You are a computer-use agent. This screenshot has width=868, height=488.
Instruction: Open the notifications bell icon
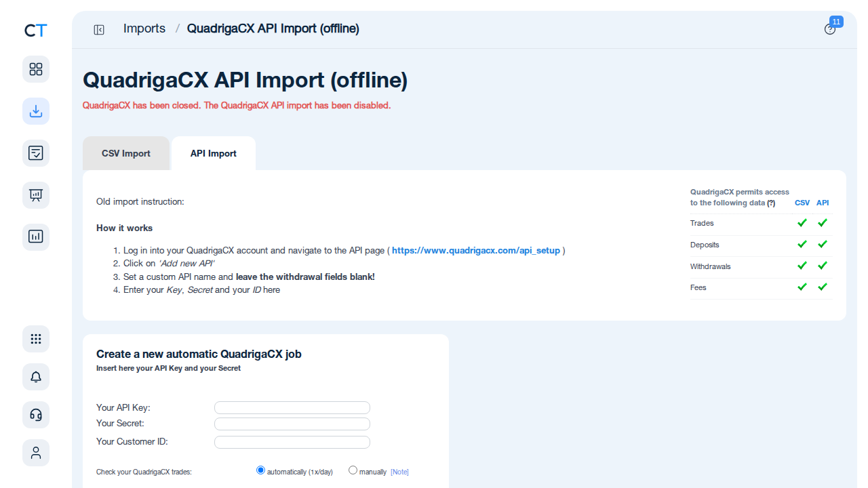coord(36,377)
